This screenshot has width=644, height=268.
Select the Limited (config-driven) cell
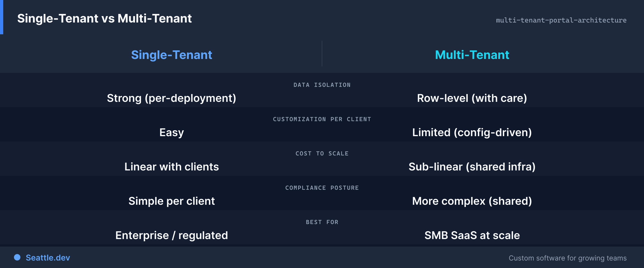pyautogui.click(x=472, y=133)
